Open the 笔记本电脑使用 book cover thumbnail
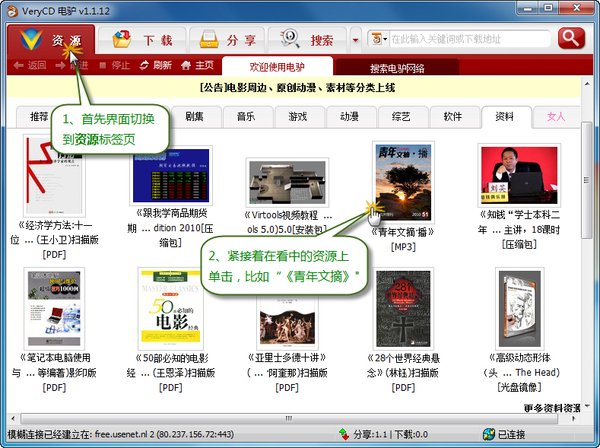The height and width of the screenshot is (448, 600). click(54, 308)
